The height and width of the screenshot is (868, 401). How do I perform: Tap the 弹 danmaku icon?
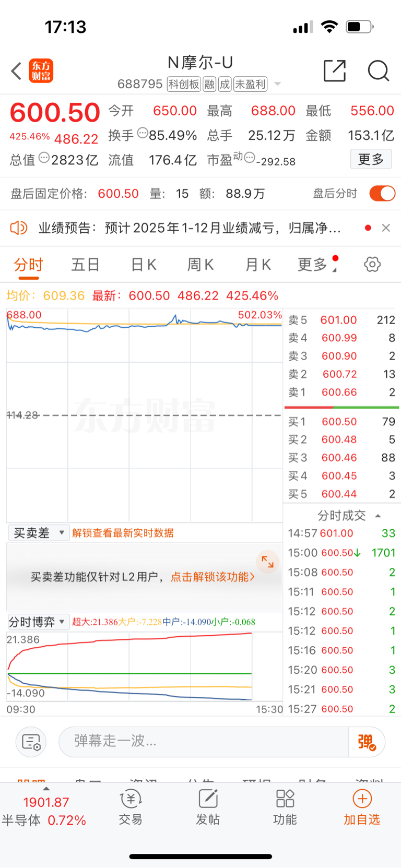coord(367,742)
